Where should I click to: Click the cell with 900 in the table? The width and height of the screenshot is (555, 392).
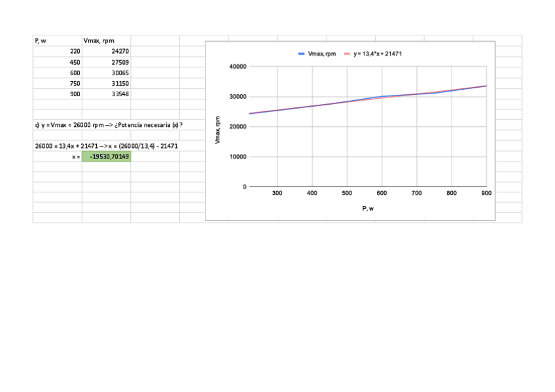(x=58, y=94)
